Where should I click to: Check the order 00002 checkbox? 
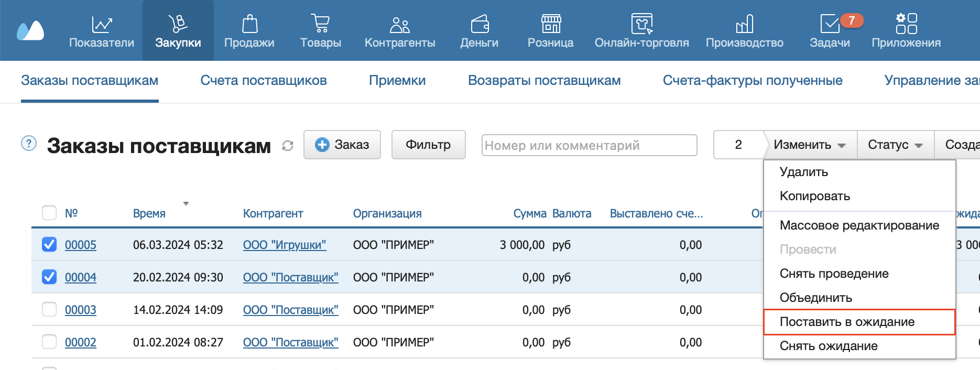coord(49,342)
